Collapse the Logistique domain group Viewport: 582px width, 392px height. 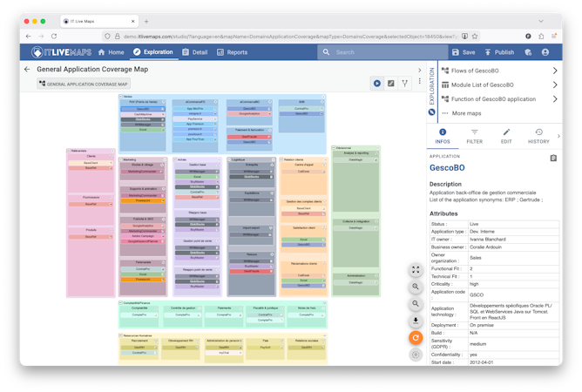[x=229, y=159]
